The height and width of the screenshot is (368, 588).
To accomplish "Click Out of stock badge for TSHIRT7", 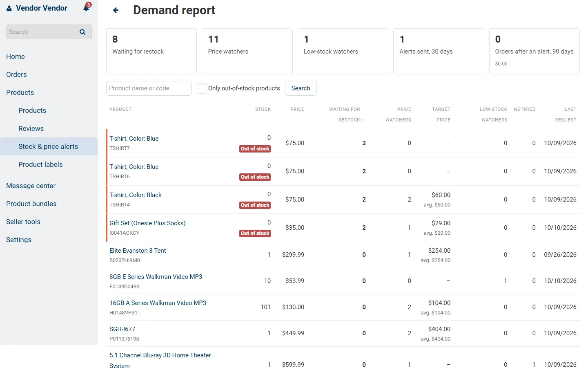I will pos(255,149).
